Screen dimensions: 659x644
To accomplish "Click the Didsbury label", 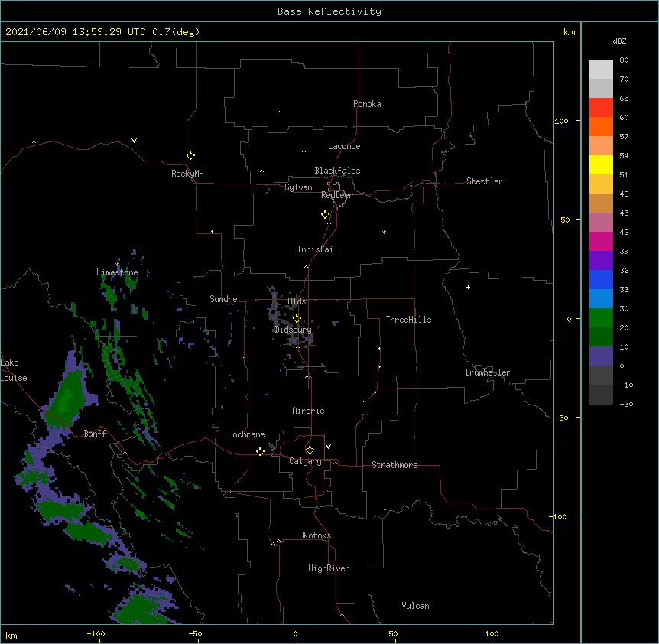I will coord(293,330).
